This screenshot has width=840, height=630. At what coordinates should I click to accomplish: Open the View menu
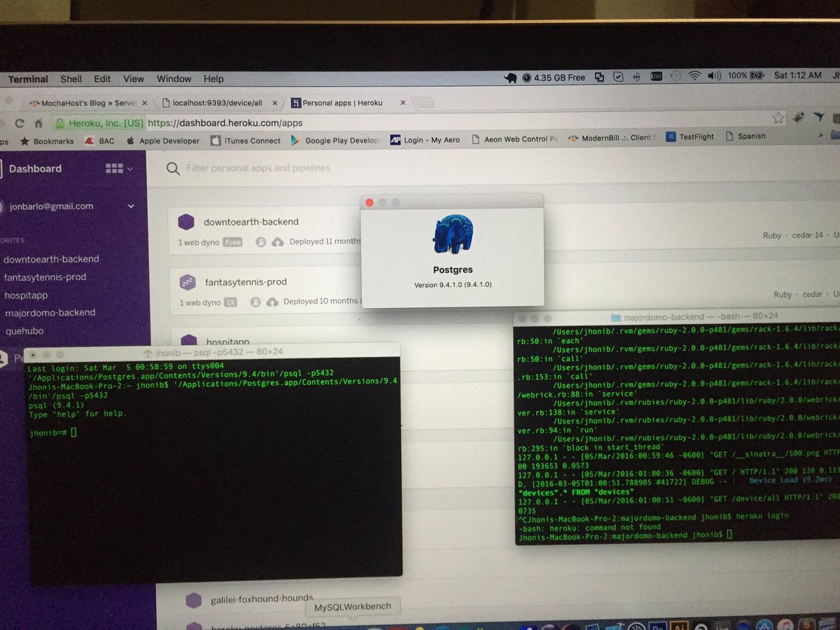(x=134, y=79)
